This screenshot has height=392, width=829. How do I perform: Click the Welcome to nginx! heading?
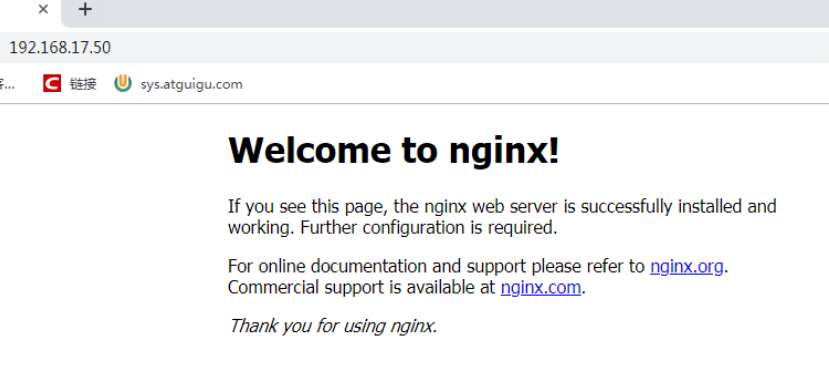coord(393,150)
